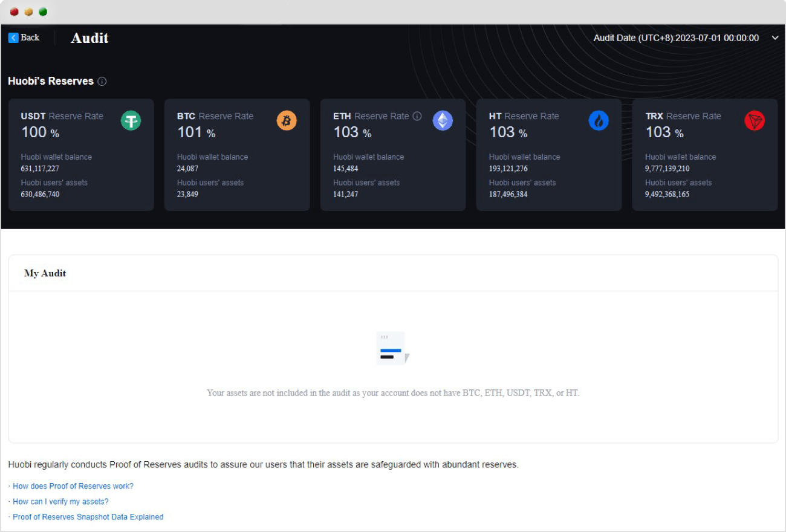The image size is (786, 532).
Task: Click TRX users' assets 9,492,368,165
Action: (x=667, y=195)
